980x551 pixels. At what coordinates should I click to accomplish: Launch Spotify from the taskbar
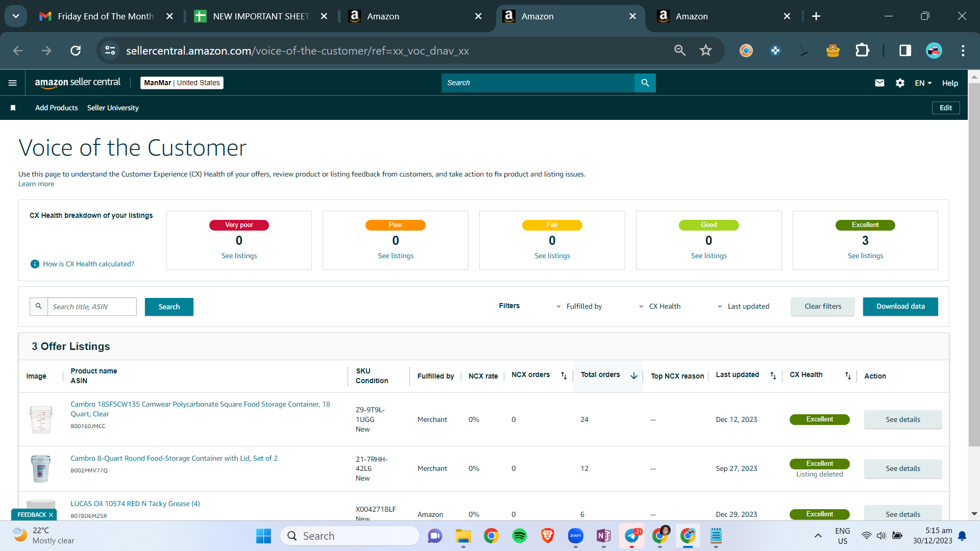pos(519,536)
